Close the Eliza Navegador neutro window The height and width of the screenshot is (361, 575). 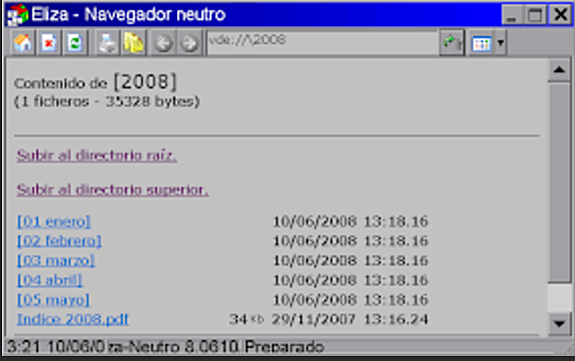pos(560,15)
